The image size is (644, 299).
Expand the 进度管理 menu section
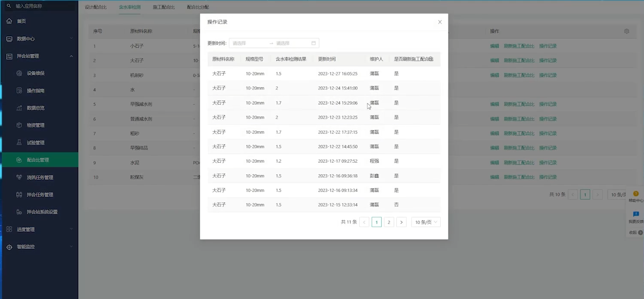[71, 229]
